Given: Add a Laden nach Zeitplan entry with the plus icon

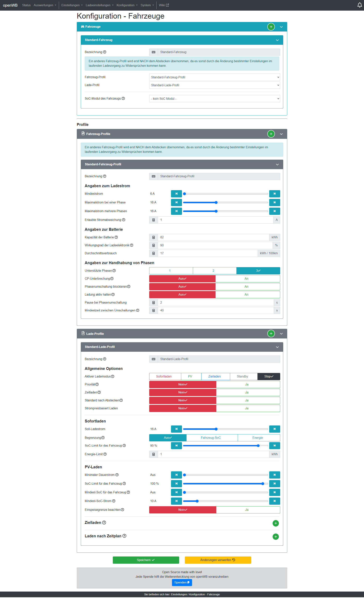Looking at the screenshot, I should [275, 536].
